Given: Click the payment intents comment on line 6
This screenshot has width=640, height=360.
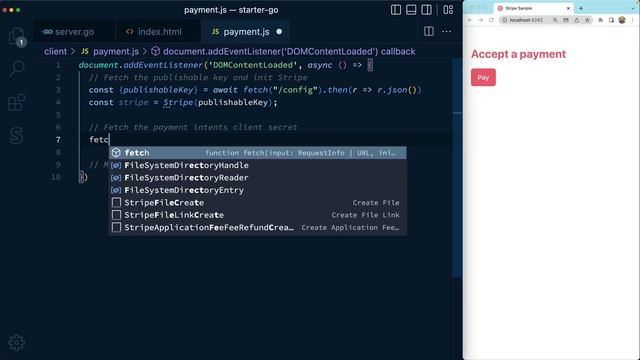Looking at the screenshot, I should [x=193, y=127].
